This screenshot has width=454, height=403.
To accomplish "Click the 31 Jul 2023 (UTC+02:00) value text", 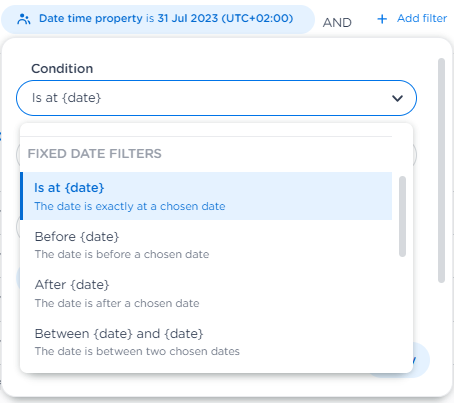I will pyautogui.click(x=225, y=18).
